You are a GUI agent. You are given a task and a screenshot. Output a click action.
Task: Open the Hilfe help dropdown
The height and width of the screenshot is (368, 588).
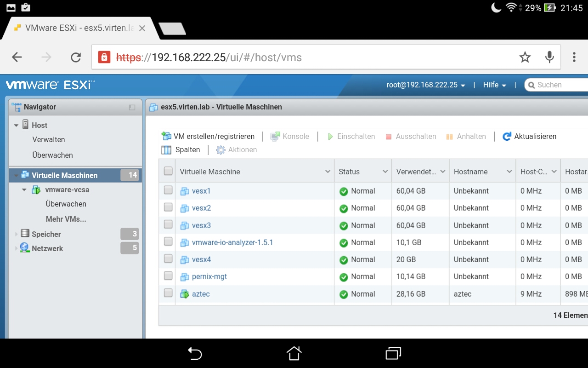[495, 85]
